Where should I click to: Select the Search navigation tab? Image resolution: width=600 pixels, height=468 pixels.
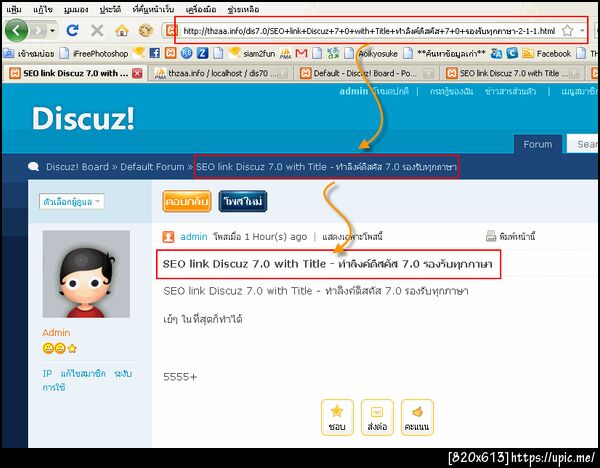click(x=583, y=144)
